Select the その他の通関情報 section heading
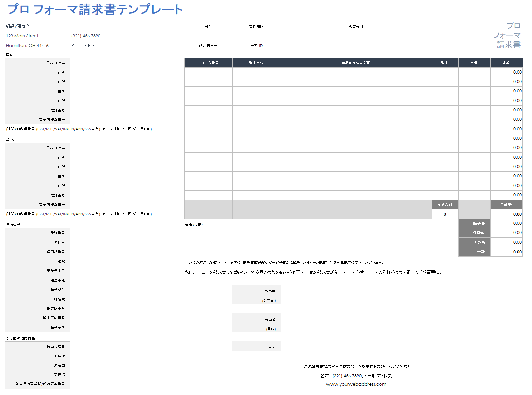 20,338
